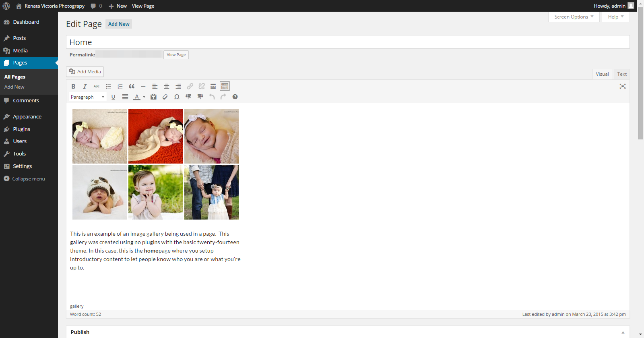Screen dimensions: 644x338
Task: Insert a special character (omega)
Action: [x=177, y=97]
